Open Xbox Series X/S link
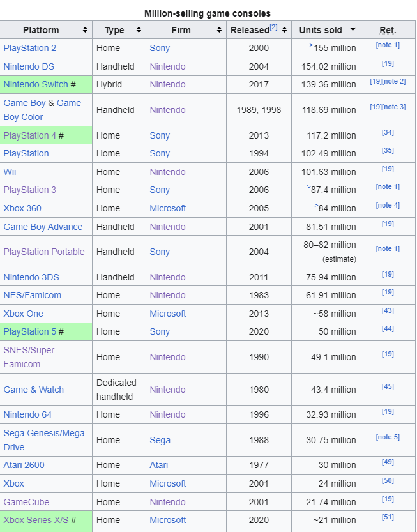This screenshot has width=417, height=532. [36, 520]
